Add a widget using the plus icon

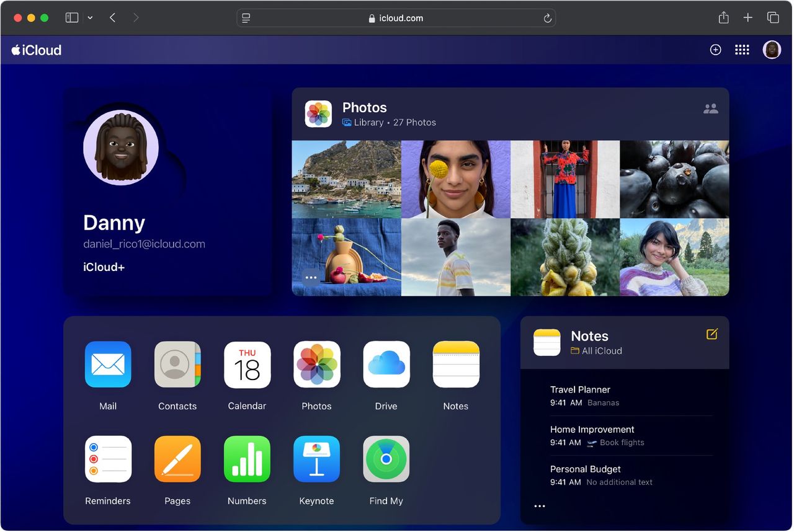(715, 50)
